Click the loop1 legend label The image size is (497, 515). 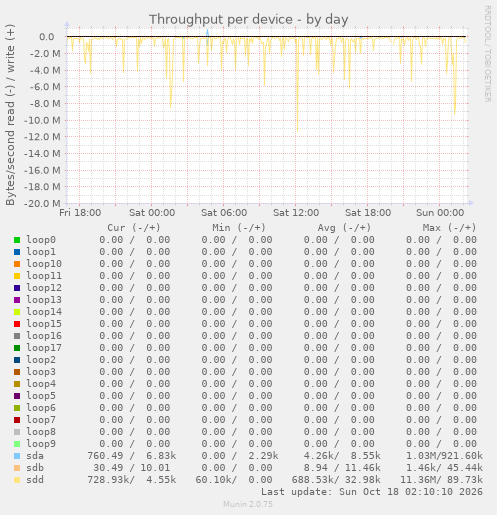[41, 252]
